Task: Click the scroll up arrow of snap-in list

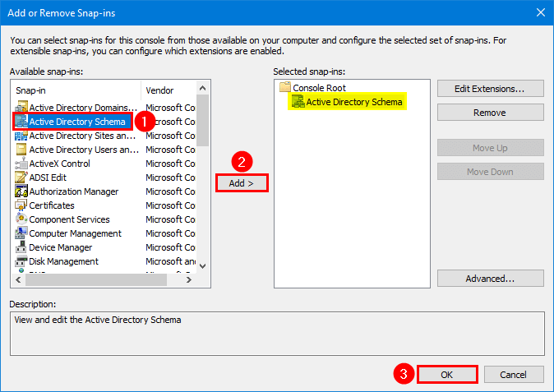Action: [202, 88]
